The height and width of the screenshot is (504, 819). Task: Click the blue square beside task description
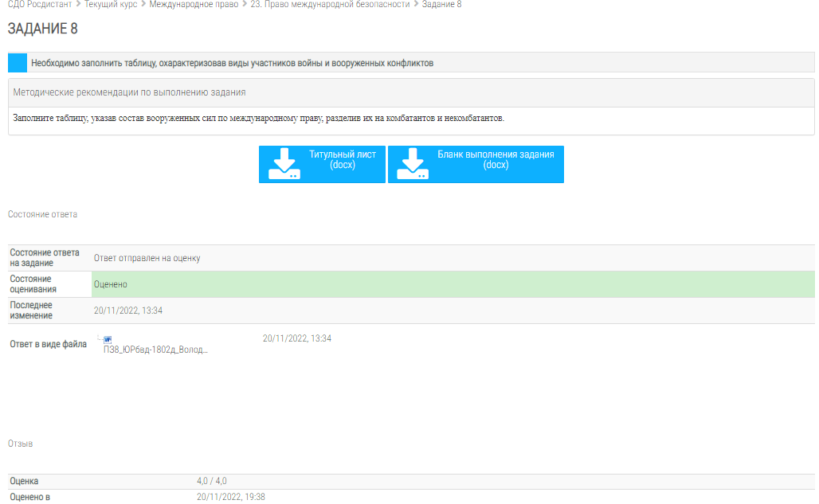click(18, 63)
